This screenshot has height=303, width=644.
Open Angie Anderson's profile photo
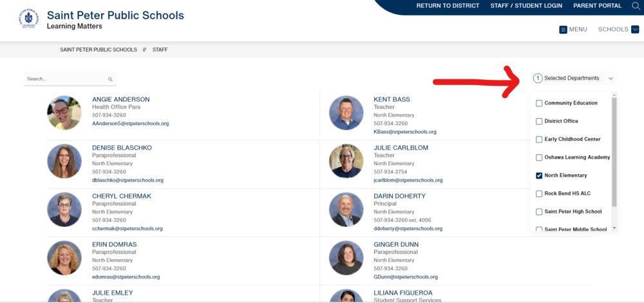(x=64, y=113)
